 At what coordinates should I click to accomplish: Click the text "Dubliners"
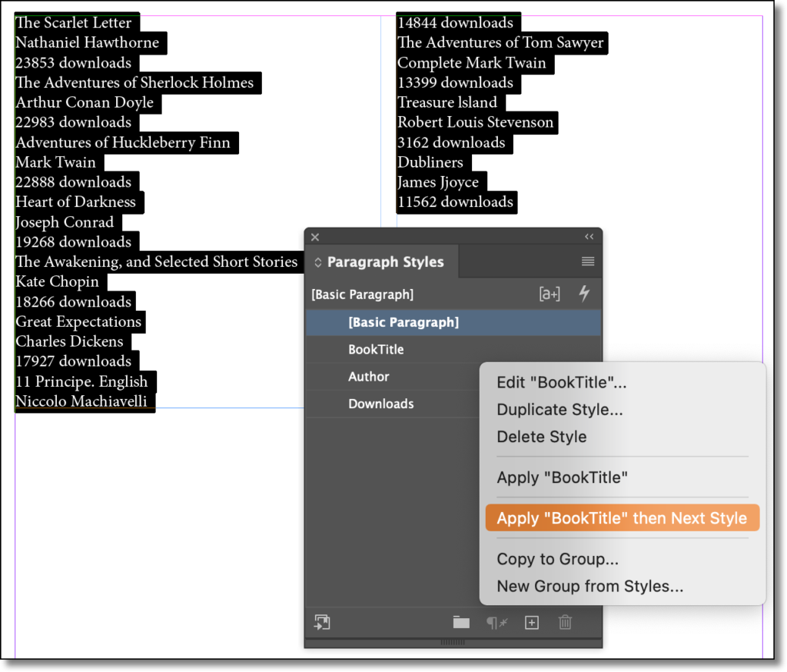pos(430,162)
